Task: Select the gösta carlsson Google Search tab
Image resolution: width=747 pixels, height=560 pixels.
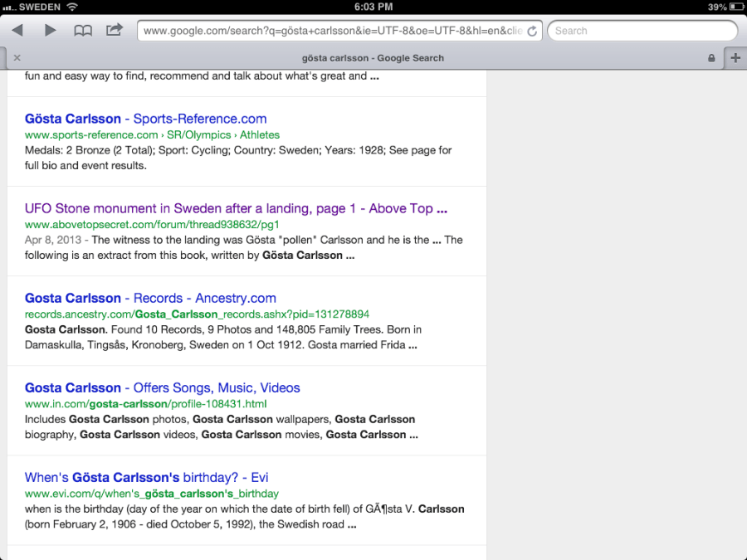Action: click(x=373, y=58)
